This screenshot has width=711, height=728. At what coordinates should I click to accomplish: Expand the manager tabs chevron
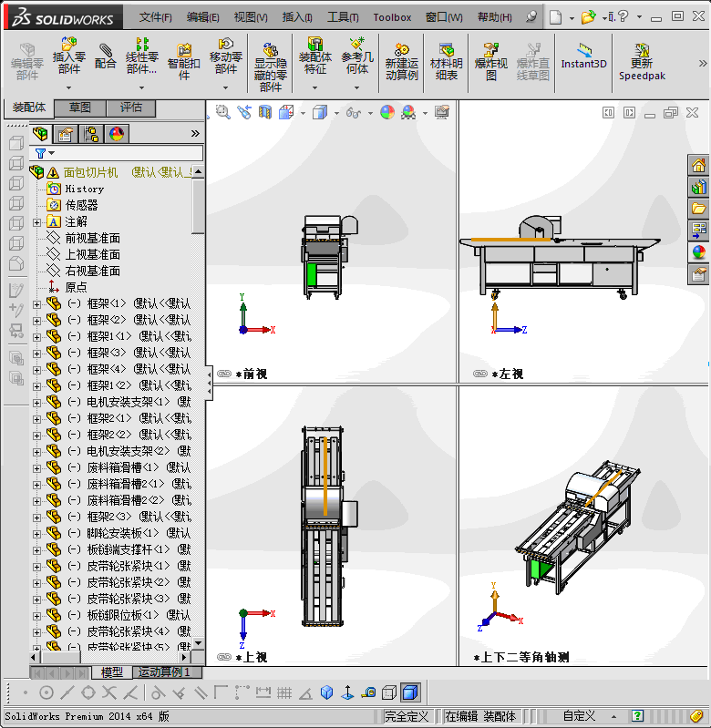pyautogui.click(x=195, y=134)
